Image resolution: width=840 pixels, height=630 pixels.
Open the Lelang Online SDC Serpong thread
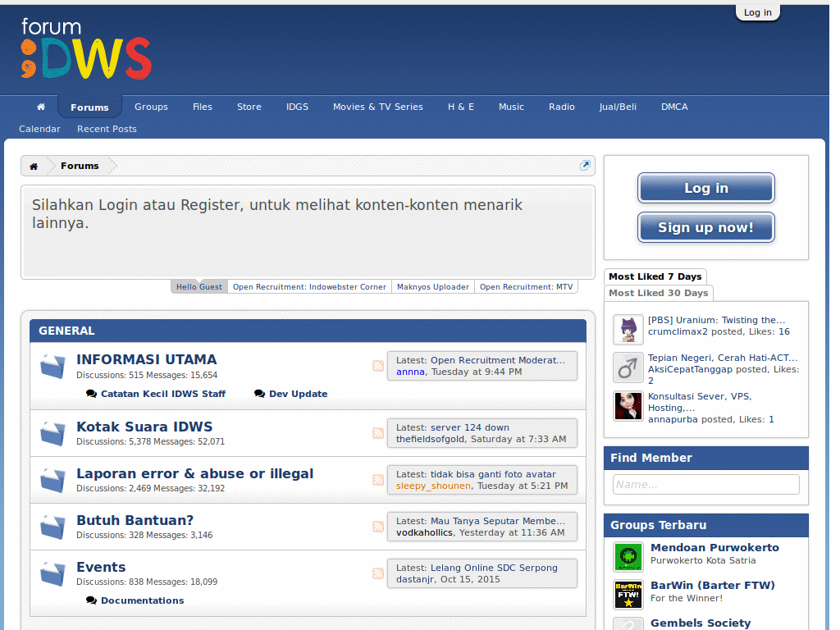click(494, 568)
